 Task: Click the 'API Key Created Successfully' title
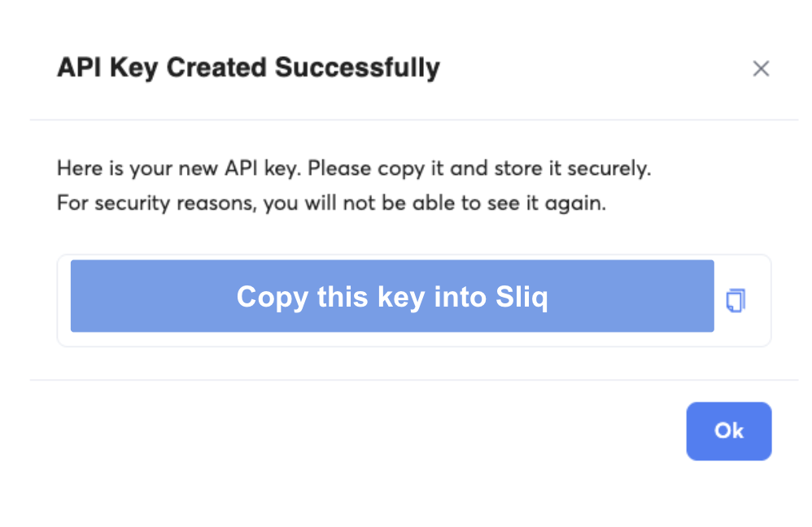(247, 68)
